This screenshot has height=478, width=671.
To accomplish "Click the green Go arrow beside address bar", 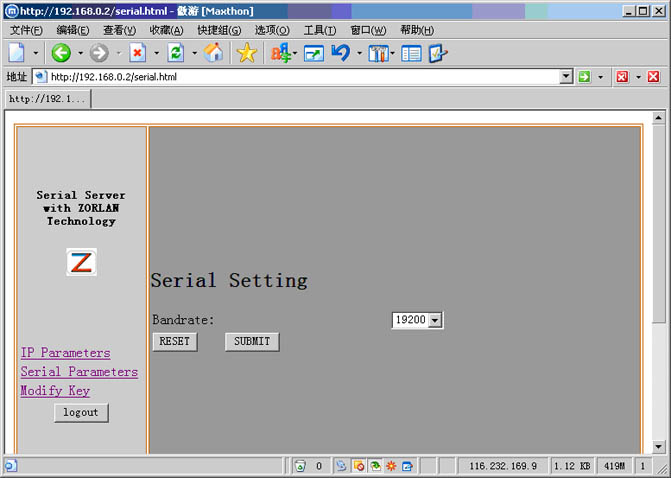I will pyautogui.click(x=584, y=76).
